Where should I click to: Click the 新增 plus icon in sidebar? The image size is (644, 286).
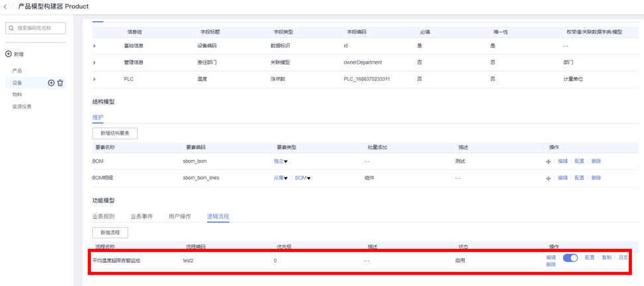[8, 54]
